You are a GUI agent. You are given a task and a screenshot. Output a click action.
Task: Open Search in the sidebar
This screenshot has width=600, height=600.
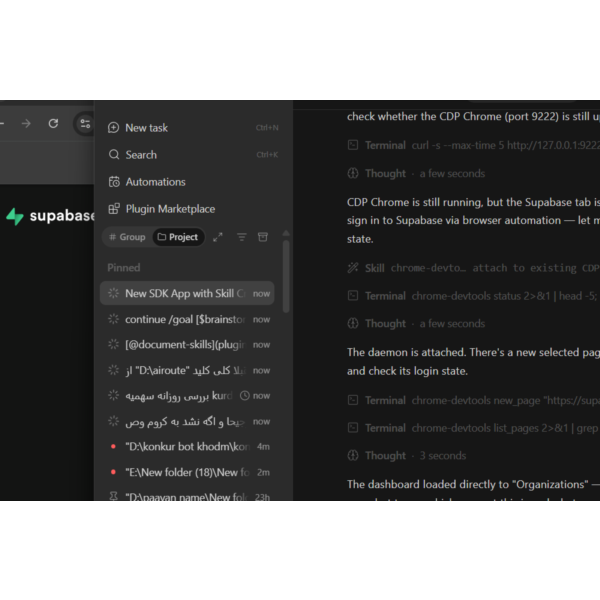[193, 155]
